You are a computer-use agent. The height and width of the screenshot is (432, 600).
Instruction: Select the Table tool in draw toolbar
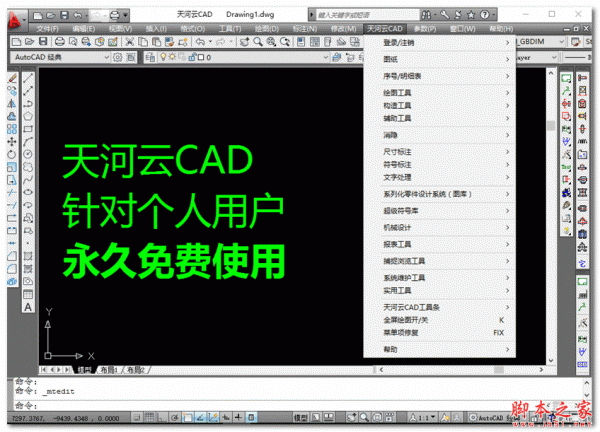(28, 295)
